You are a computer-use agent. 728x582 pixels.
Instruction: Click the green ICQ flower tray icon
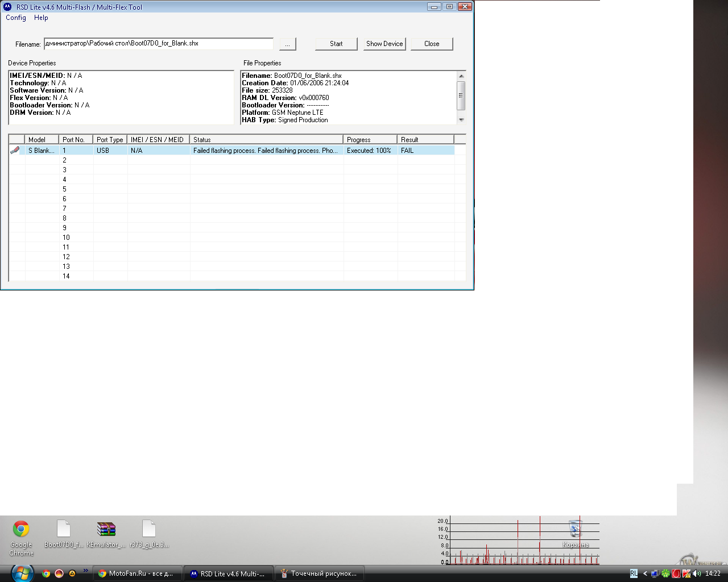coord(665,573)
